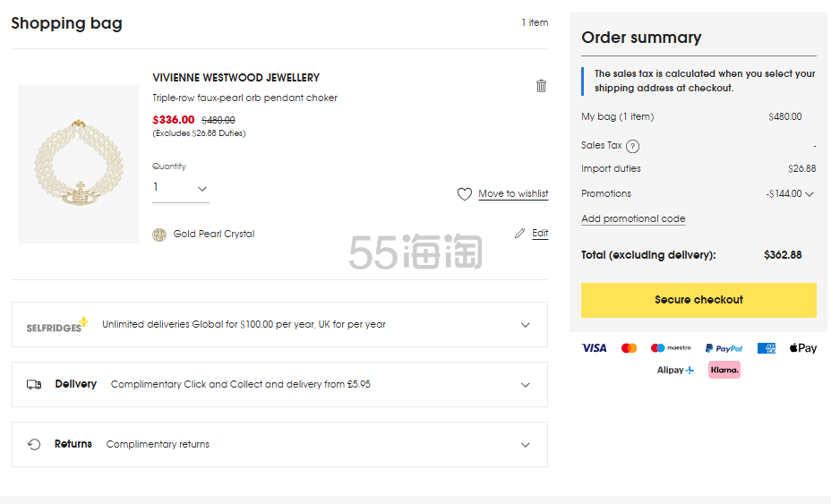The image size is (831, 504).
Task: Expand the Returns information section
Action: pyautogui.click(x=526, y=445)
